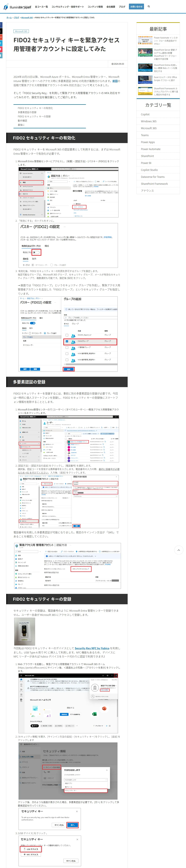Click the Yubico security key photo
The width and height of the screenshot is (186, 868).
25,631
